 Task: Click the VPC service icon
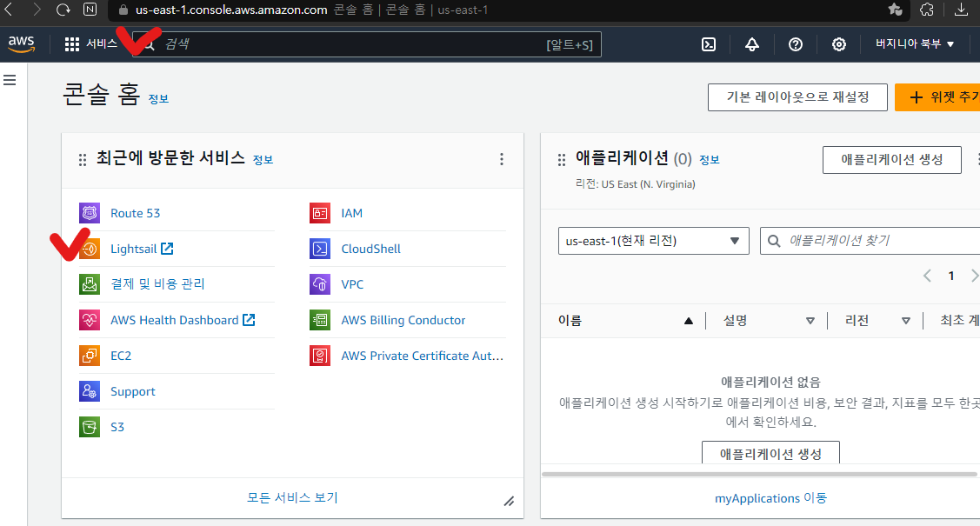point(320,284)
